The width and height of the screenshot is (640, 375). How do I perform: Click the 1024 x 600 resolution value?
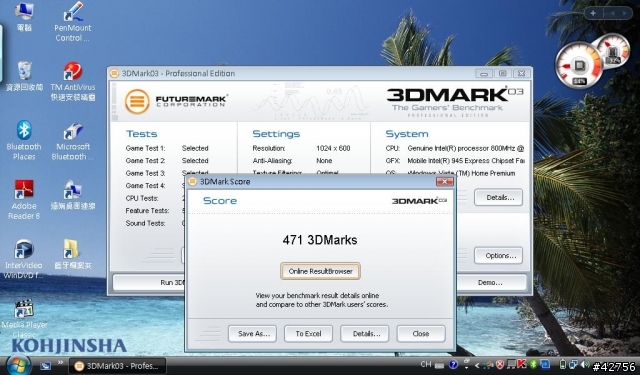(333, 148)
